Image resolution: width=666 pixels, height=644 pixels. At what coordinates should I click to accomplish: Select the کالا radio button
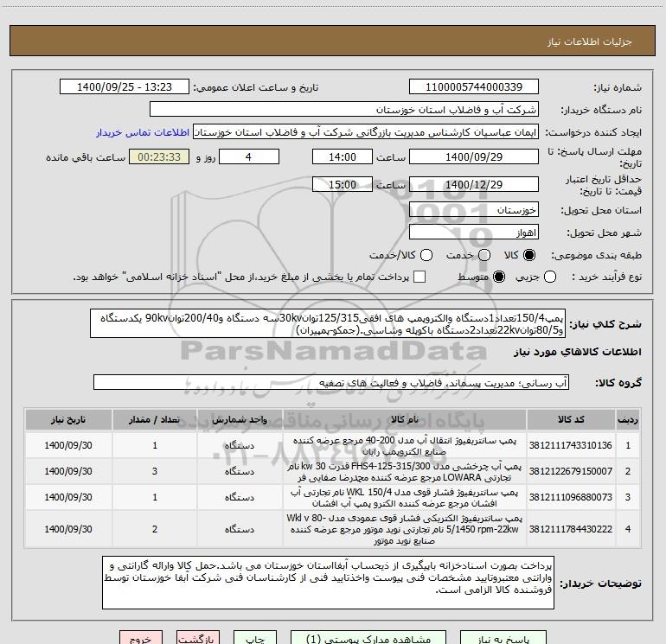click(529, 255)
